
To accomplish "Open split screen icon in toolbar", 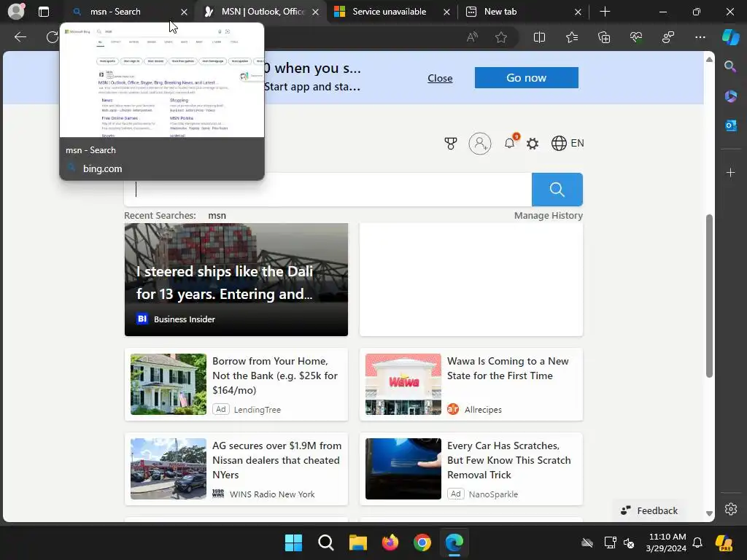I will coord(539,37).
